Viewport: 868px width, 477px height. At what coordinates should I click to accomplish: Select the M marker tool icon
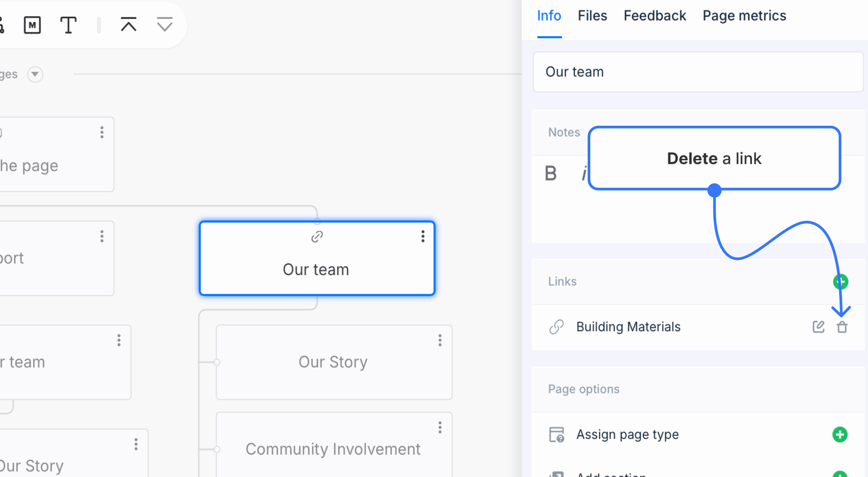tap(32, 25)
